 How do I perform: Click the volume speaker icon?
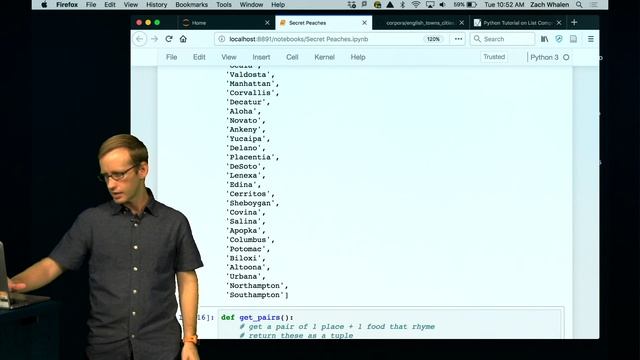(442, 5)
